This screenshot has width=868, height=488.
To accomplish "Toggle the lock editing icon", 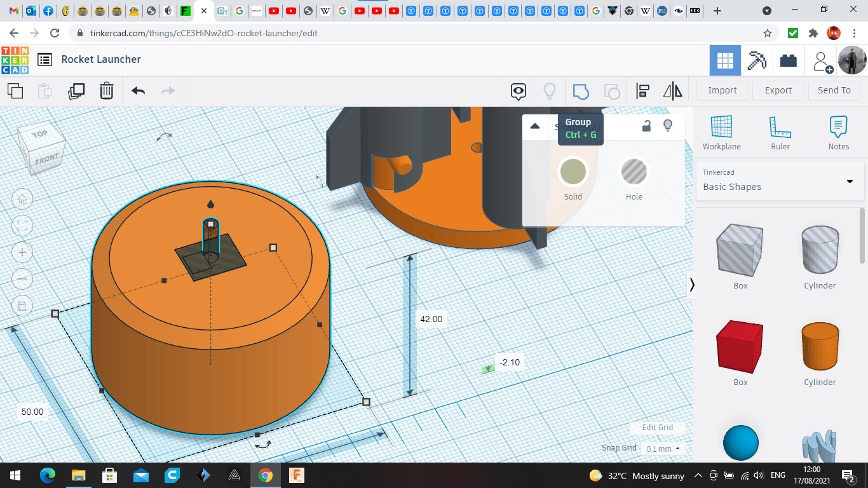I will (x=646, y=126).
